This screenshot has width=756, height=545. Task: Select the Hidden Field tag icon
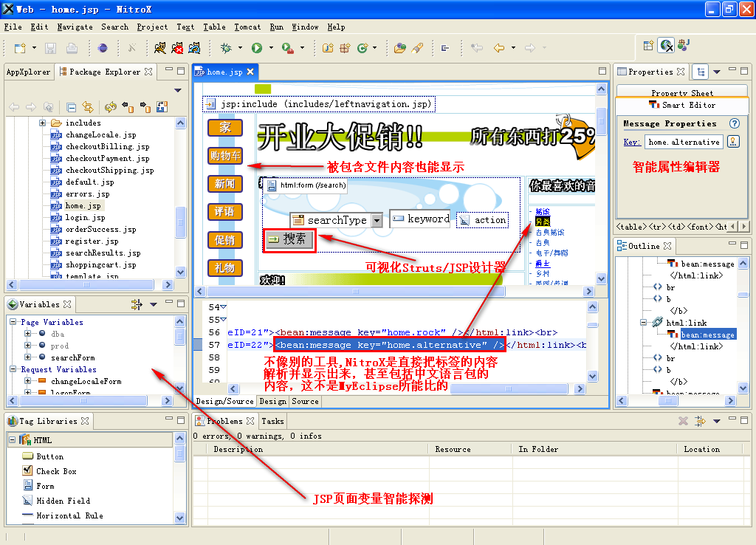point(27,501)
